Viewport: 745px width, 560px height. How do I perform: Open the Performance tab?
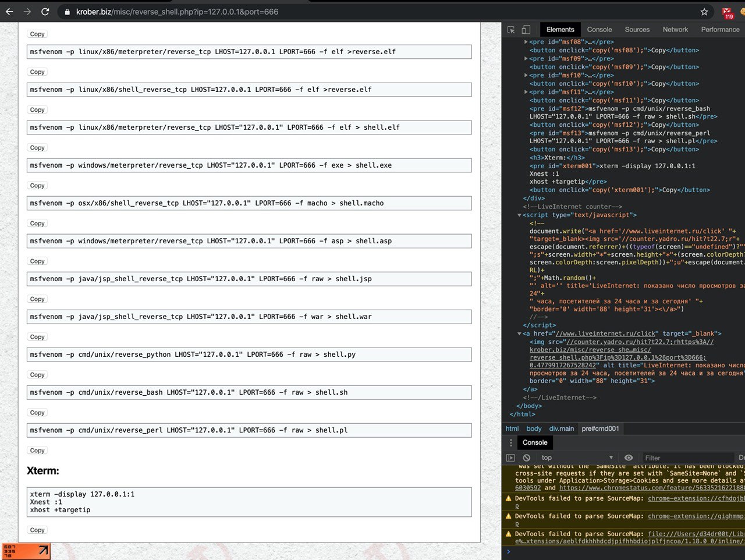click(x=720, y=30)
